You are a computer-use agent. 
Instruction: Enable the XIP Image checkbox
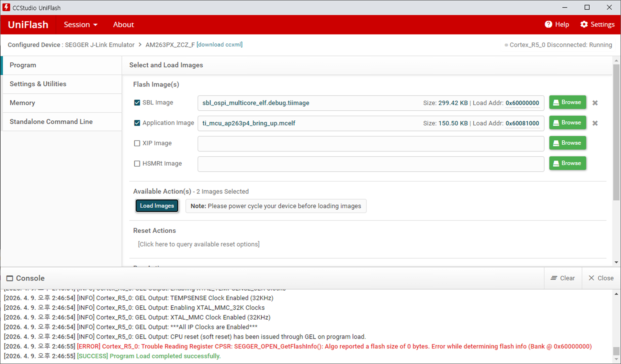[137, 143]
